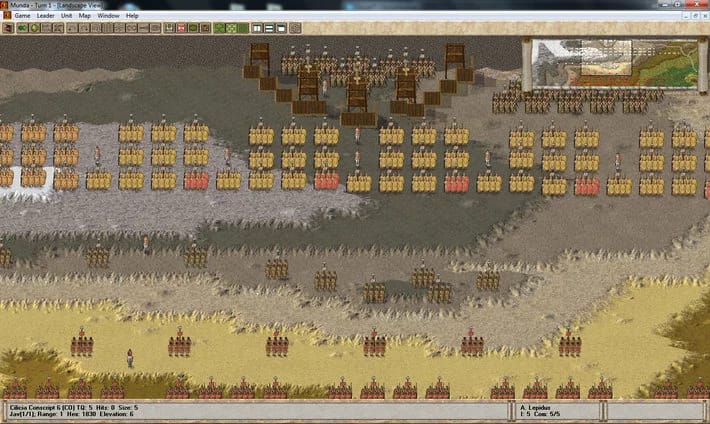Click the green circle toolbar icon
This screenshot has width=710, height=424.
[34, 28]
